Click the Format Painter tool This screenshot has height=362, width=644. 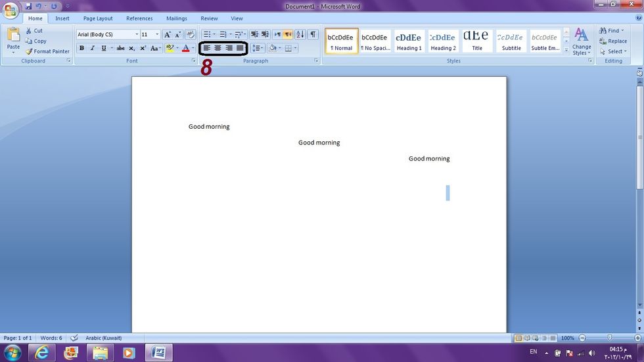[x=47, y=51]
